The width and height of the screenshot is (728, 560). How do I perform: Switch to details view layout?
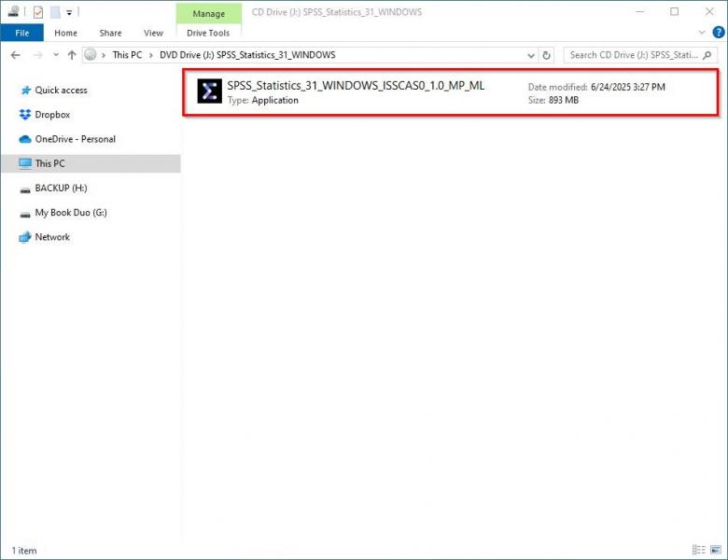(x=699, y=550)
